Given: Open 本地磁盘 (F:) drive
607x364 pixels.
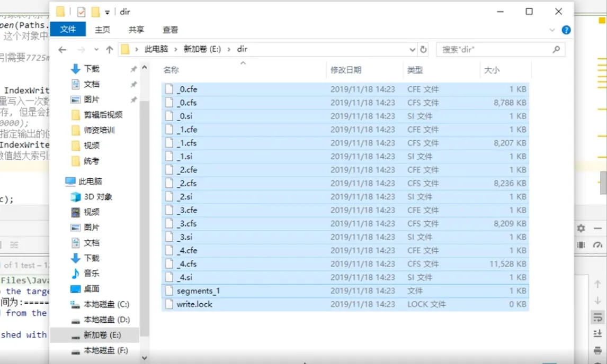Looking at the screenshot, I should point(106,350).
